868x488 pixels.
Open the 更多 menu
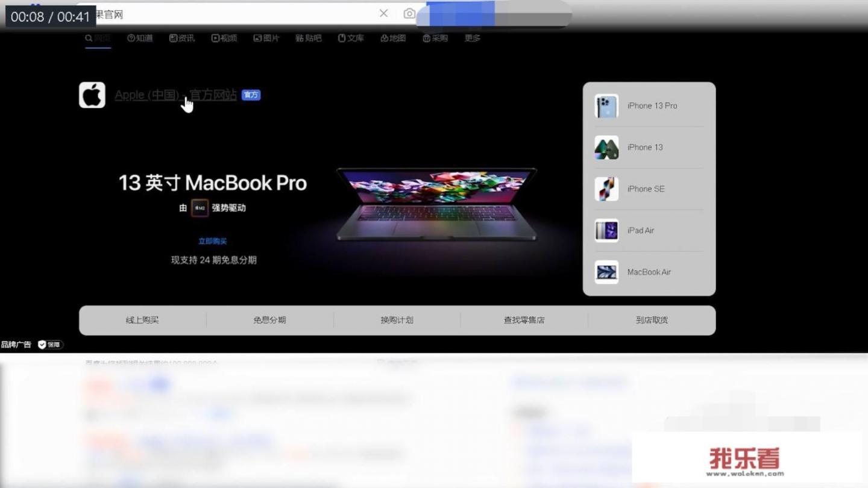(x=473, y=38)
